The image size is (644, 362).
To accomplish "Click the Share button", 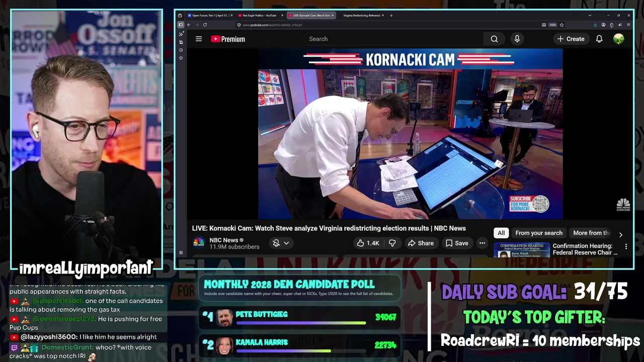I will [421, 243].
